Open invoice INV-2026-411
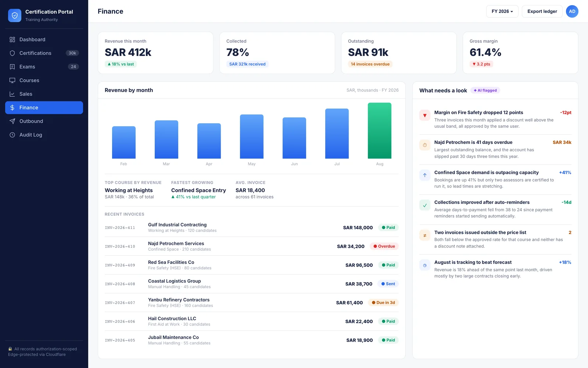588x368 pixels. click(252, 227)
